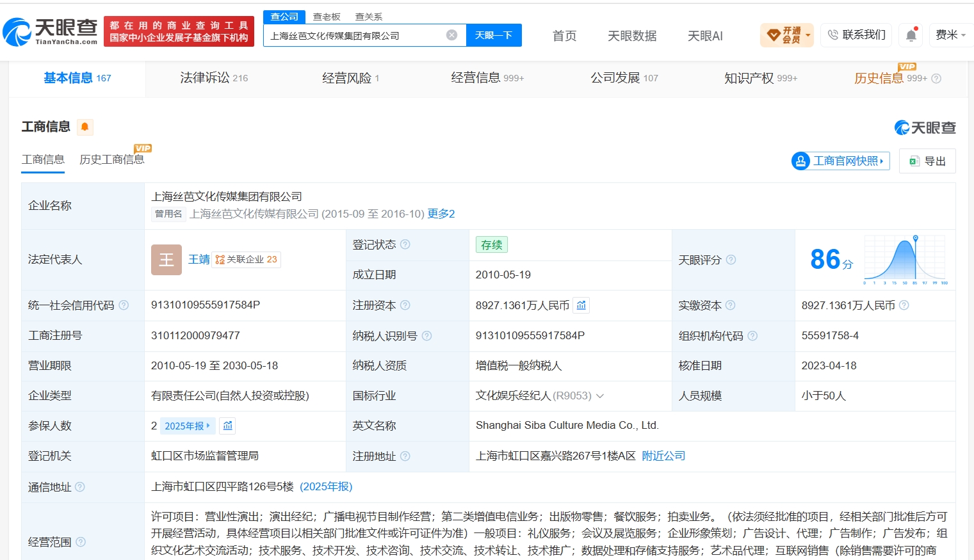Select the 查老板 search tab
The image size is (974, 560).
327,17
